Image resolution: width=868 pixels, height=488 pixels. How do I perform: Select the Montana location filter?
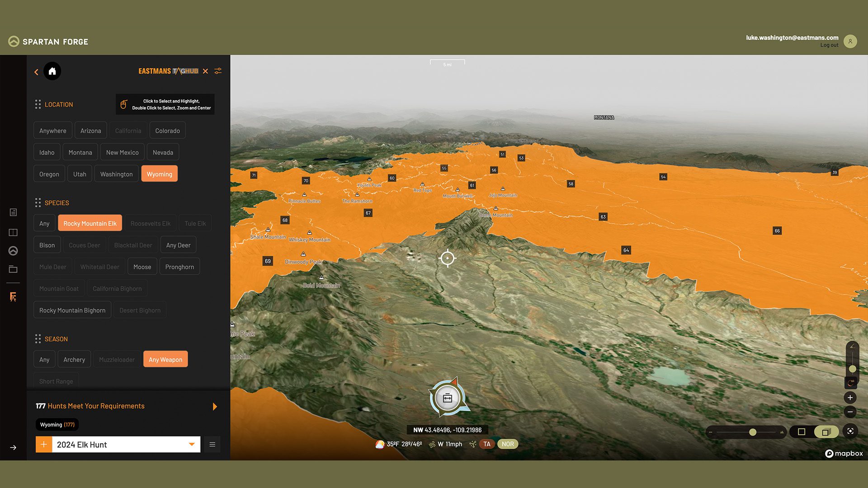tap(80, 152)
